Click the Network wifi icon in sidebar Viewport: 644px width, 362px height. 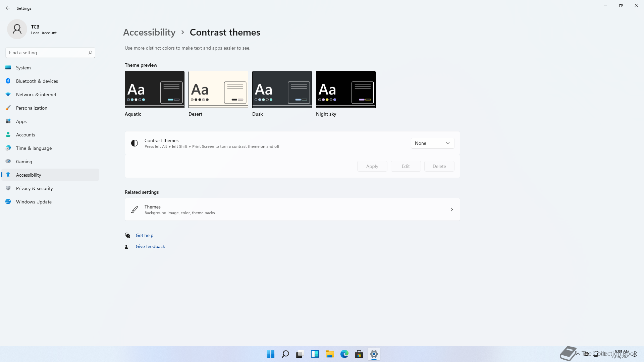(8, 95)
